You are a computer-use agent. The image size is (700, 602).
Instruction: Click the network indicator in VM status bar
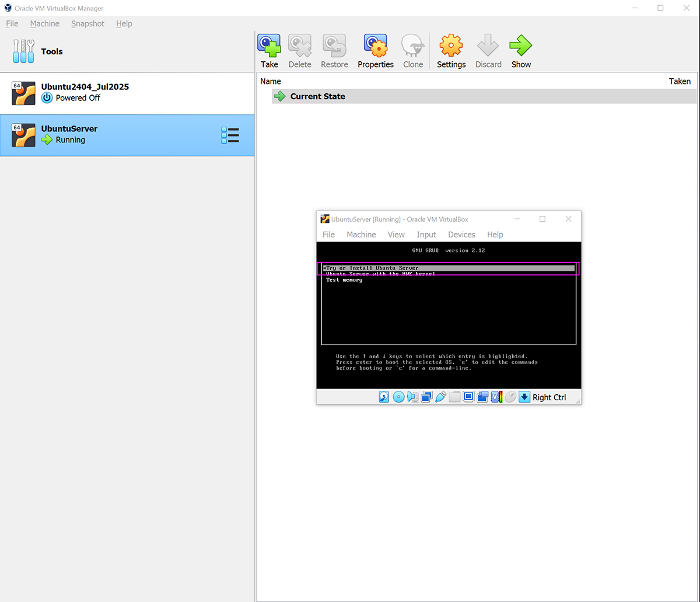tap(426, 397)
